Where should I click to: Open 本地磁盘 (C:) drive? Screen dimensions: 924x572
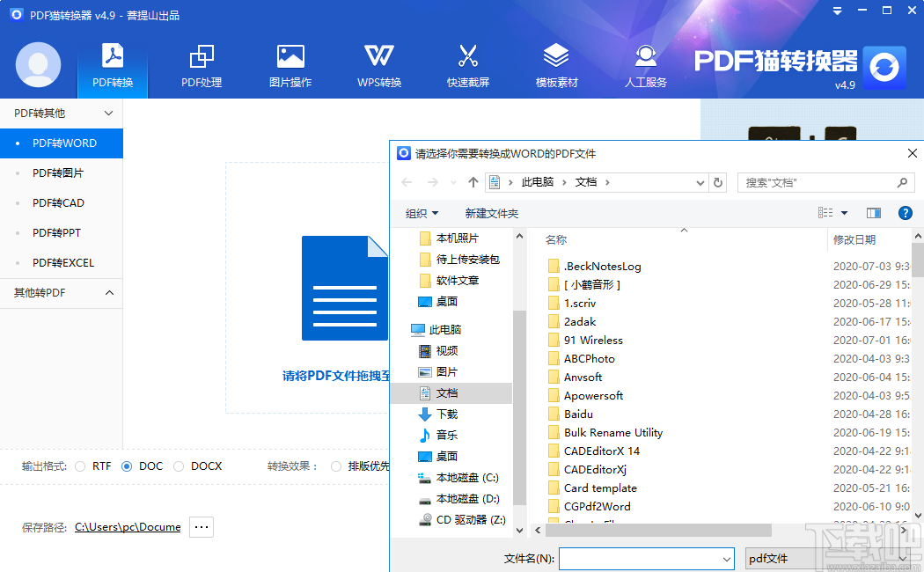467,478
